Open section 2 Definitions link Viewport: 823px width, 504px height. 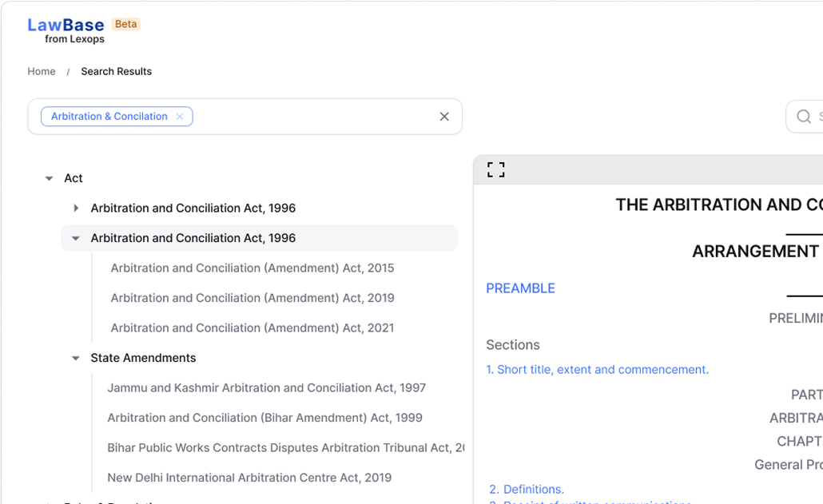[x=527, y=489]
